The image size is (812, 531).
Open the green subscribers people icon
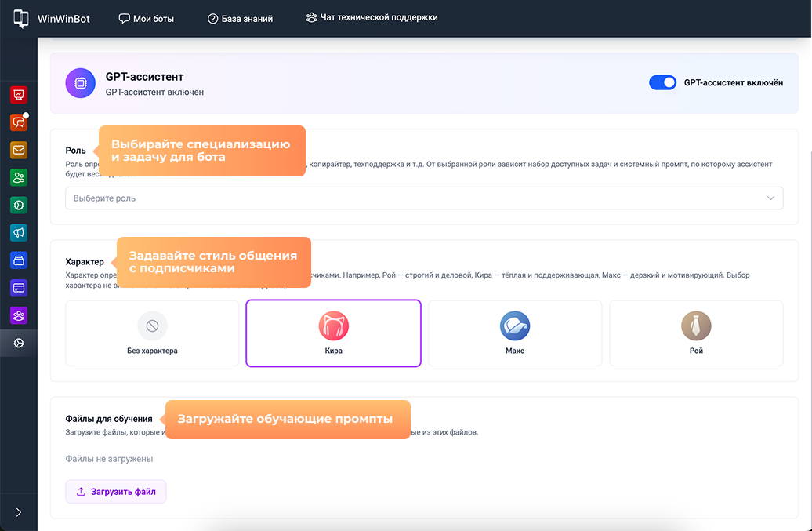pyautogui.click(x=19, y=177)
